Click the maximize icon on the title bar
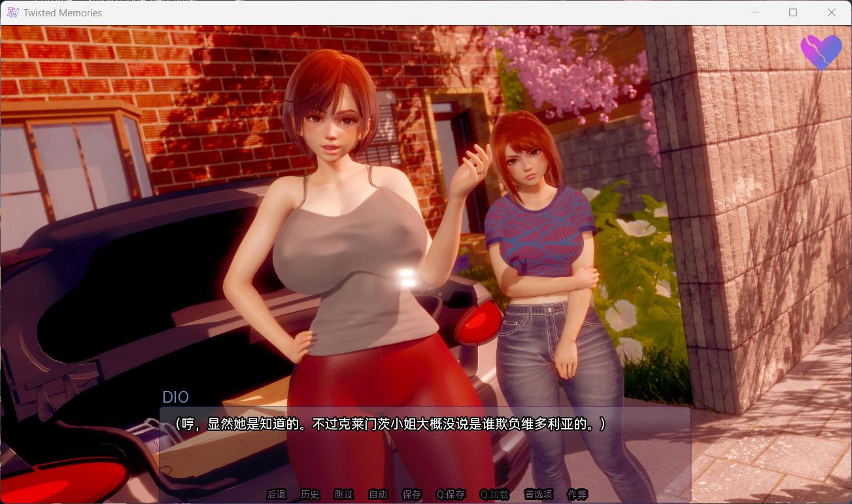The image size is (852, 504). [792, 12]
